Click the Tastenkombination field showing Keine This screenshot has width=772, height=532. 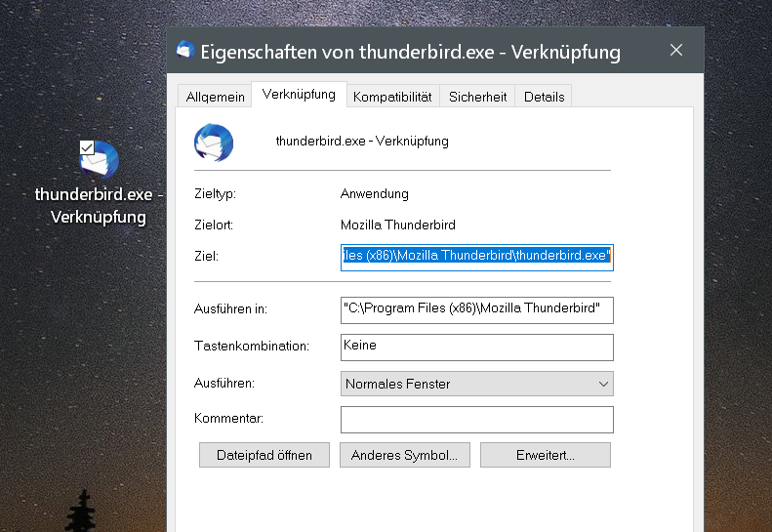[476, 348]
